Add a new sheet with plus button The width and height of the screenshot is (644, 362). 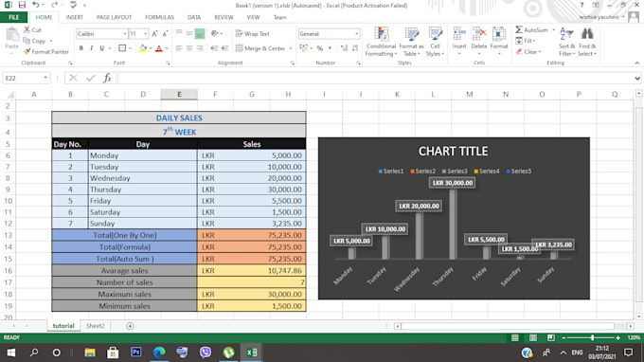(x=130, y=326)
